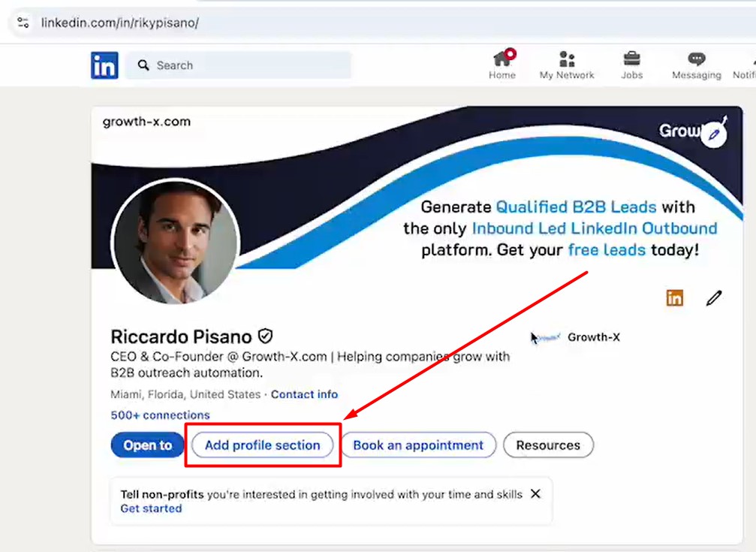Click the Miami, Florida location text
Screen dimensions: 756x552
coord(185,394)
